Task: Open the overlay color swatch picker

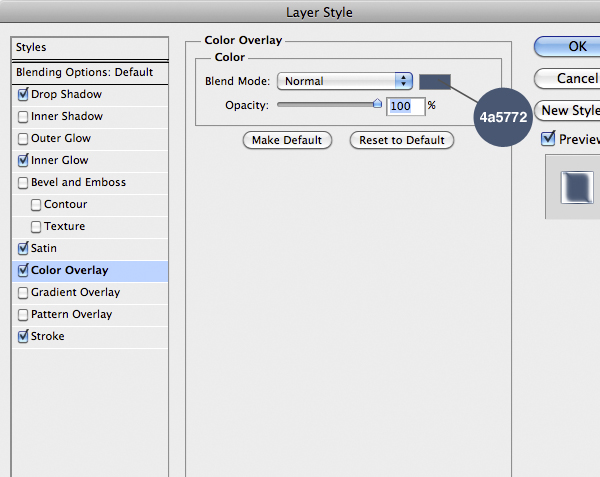Action: click(x=435, y=81)
